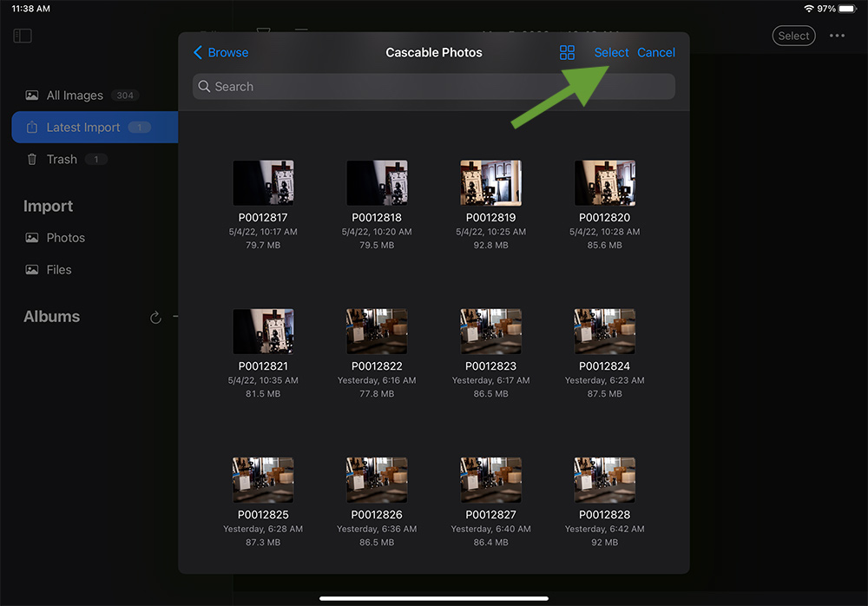This screenshot has width=868, height=606.
Task: Check the battery status indicator
Action: point(847,9)
